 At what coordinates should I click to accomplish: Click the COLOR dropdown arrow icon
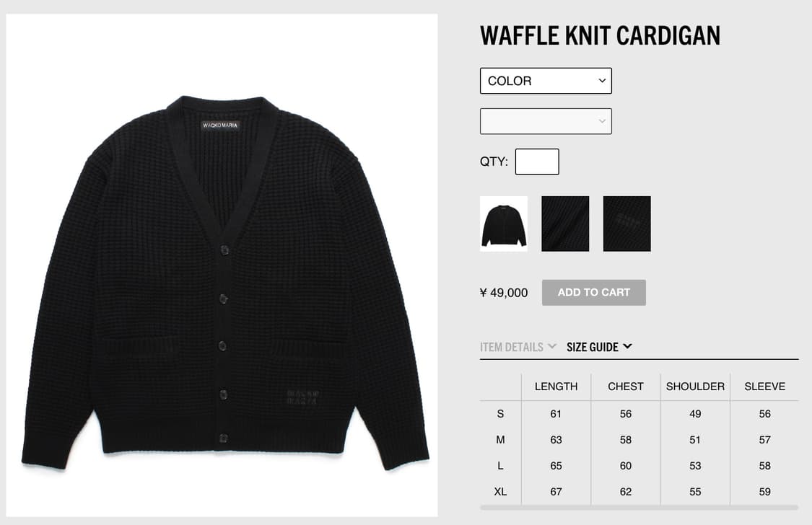602,81
